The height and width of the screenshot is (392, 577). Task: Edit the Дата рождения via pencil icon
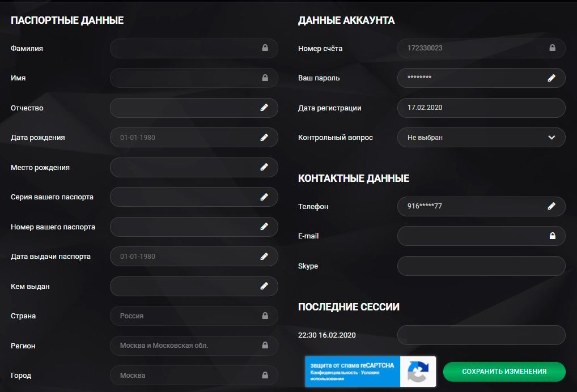(x=264, y=137)
